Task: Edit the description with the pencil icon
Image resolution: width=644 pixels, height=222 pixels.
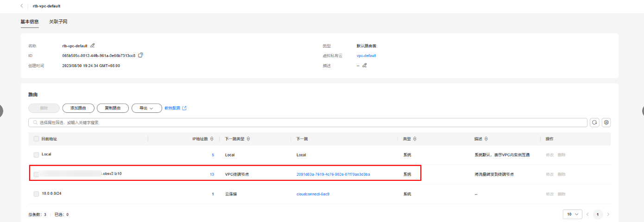Action: [x=365, y=65]
